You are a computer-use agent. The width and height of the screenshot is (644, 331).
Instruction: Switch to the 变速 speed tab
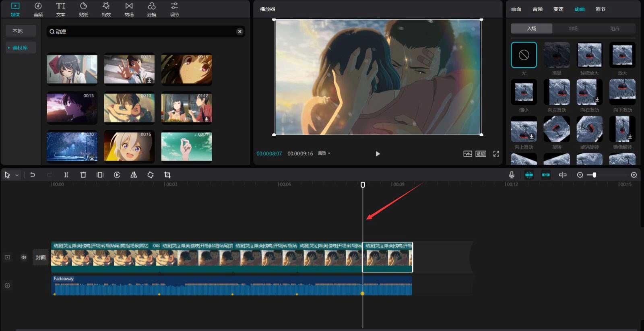tap(558, 9)
